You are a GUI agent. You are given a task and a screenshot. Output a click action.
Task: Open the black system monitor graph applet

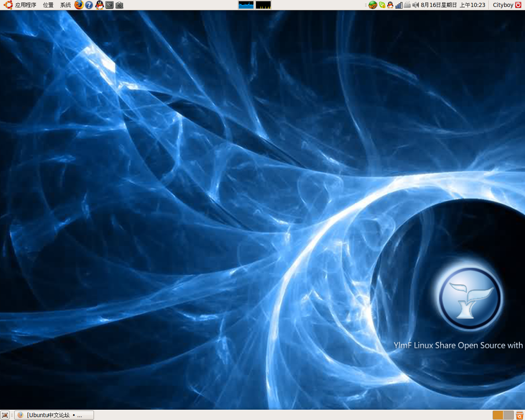[263, 5]
